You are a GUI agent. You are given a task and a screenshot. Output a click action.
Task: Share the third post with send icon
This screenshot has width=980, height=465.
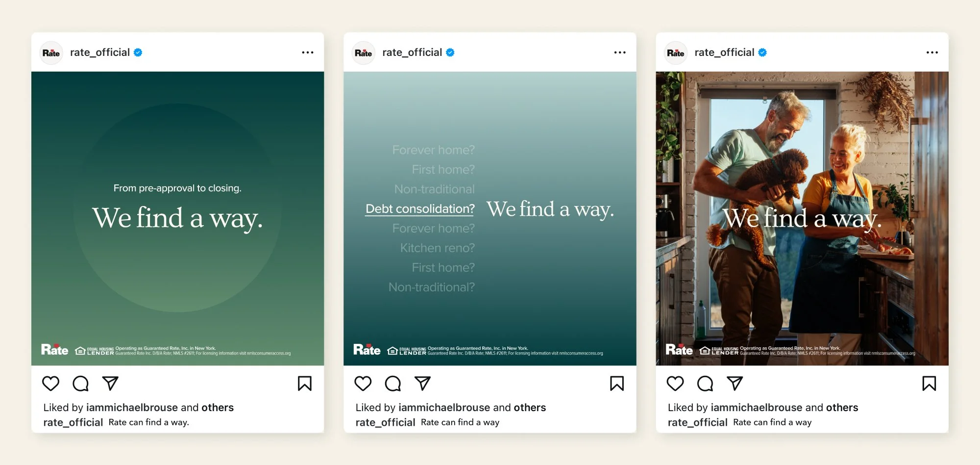click(735, 383)
